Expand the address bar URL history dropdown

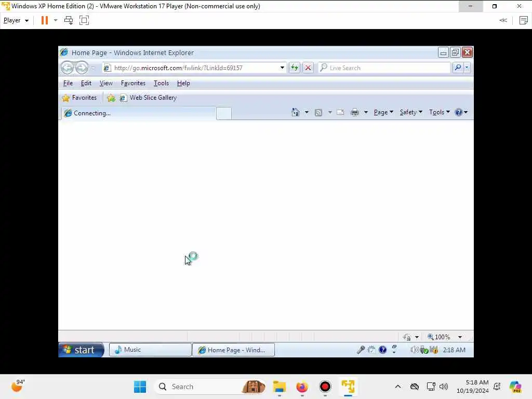(x=282, y=68)
